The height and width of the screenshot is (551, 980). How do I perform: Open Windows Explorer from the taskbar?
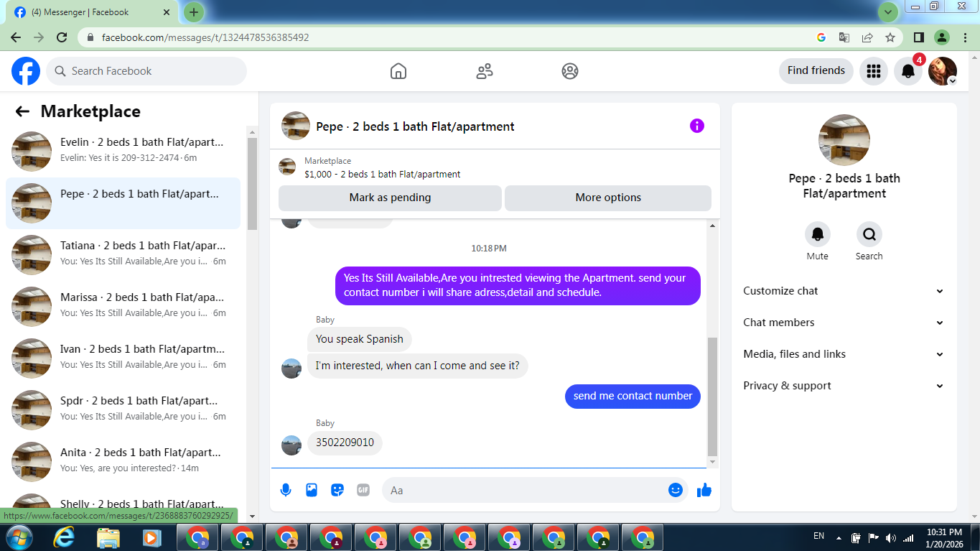point(108,537)
